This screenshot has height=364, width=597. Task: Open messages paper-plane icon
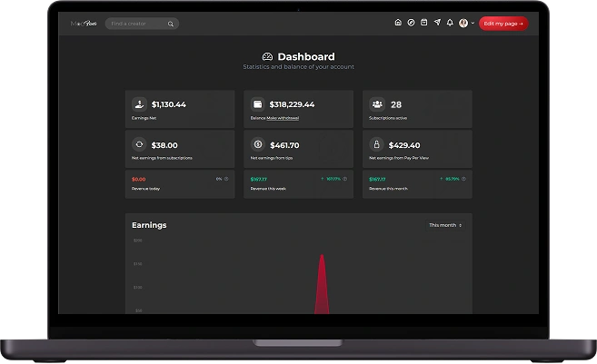pos(437,23)
